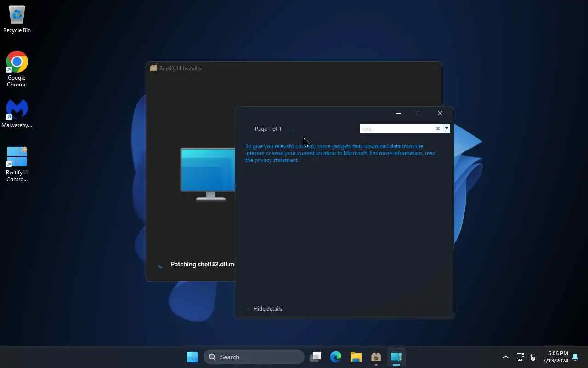
Task: Open notifications bell icon
Action: [x=575, y=357]
